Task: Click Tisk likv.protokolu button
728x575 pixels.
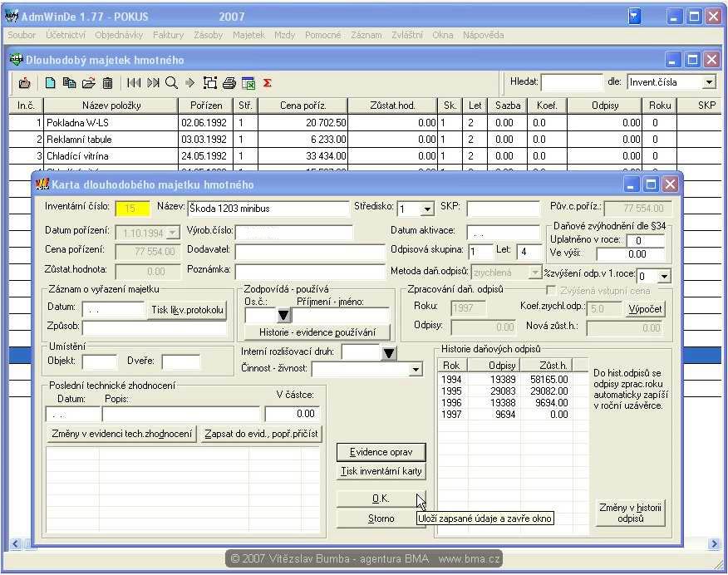Action: tap(187, 310)
